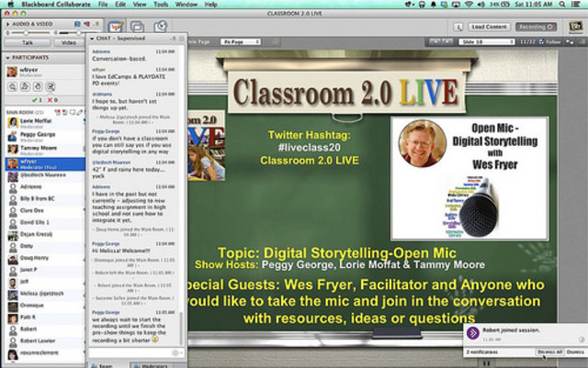This screenshot has width=588, height=368.
Task: Open the View menu
Action: pyautogui.click(x=140, y=5)
